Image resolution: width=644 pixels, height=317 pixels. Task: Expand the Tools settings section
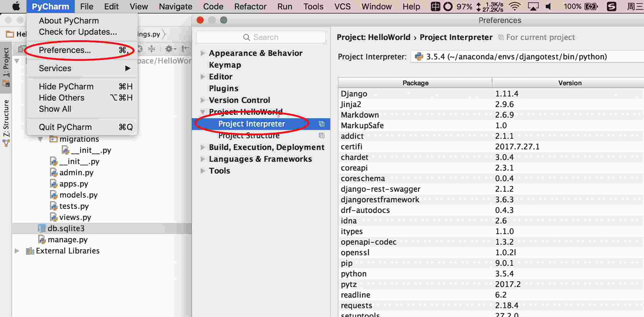[x=203, y=171]
